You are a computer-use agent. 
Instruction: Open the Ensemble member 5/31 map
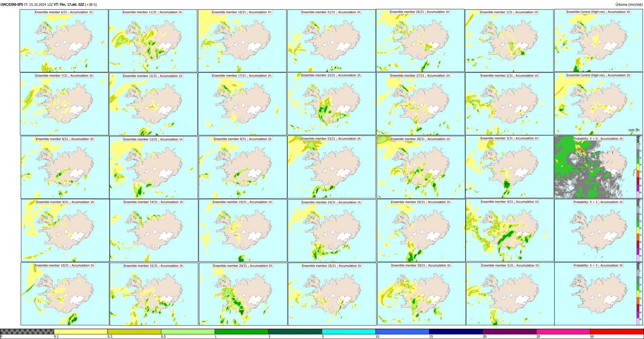510,294
